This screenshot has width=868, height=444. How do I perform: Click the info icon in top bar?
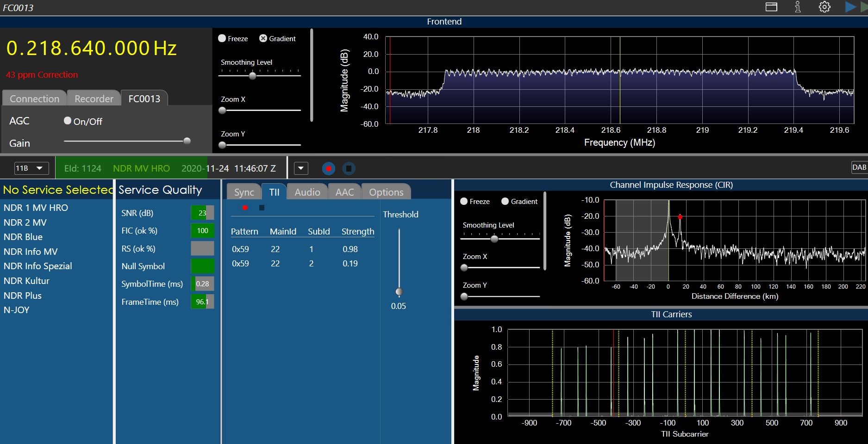coord(798,7)
